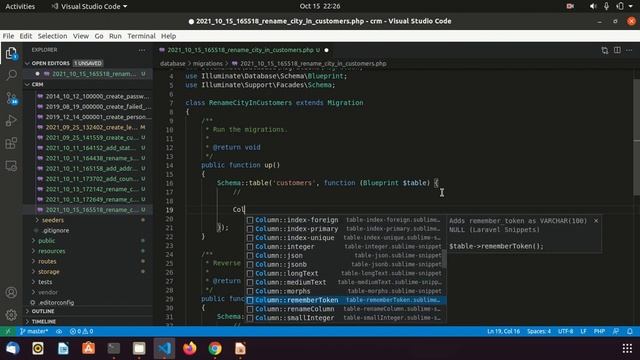
Task: Collapse the CRM folder section
Action: 37,84
